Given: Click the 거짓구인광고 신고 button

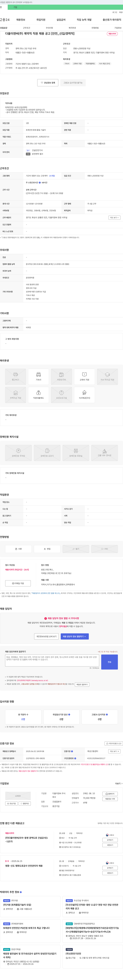Looking at the screenshot, I should 114,743.
